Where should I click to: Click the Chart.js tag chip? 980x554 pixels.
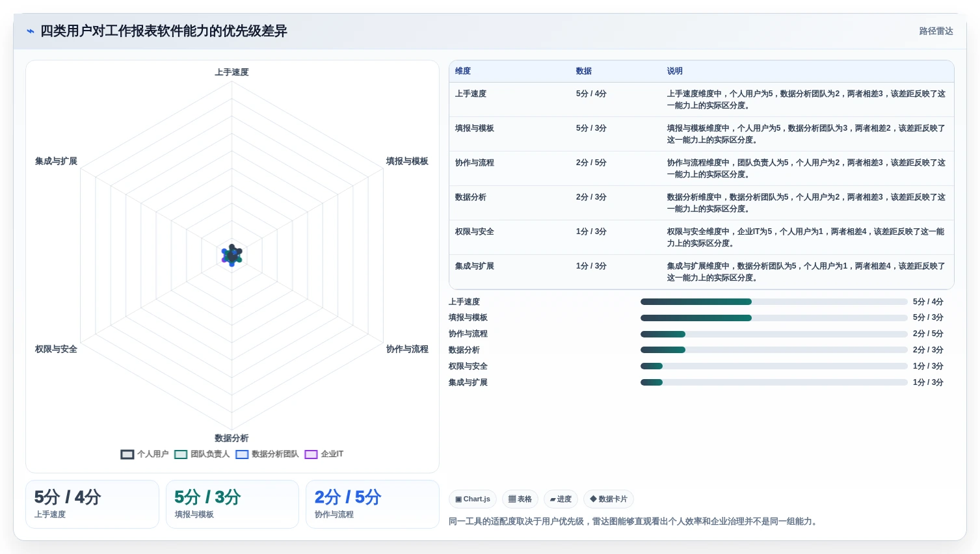[x=473, y=499]
